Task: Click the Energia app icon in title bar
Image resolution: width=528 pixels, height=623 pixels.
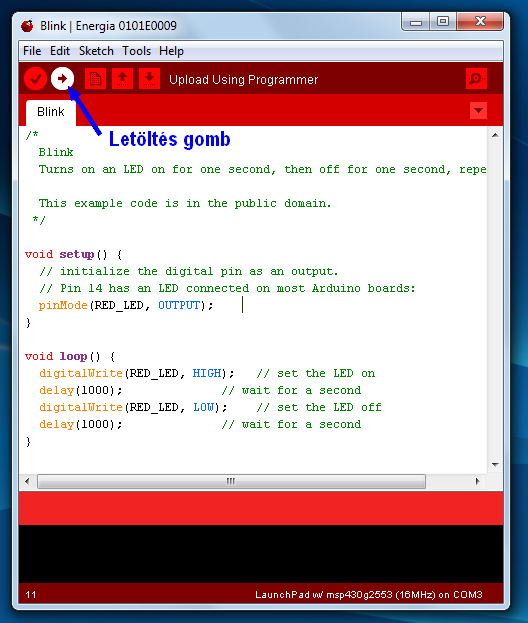Action: 27,26
